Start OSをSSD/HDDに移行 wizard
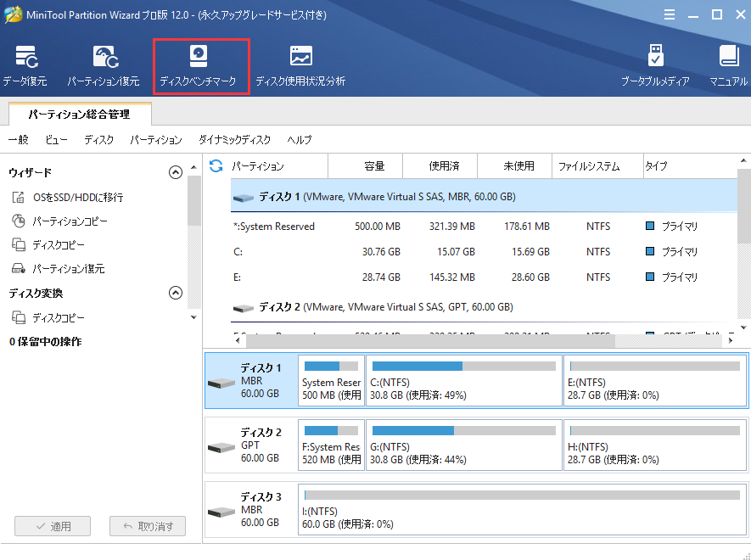The image size is (751, 560). click(77, 198)
